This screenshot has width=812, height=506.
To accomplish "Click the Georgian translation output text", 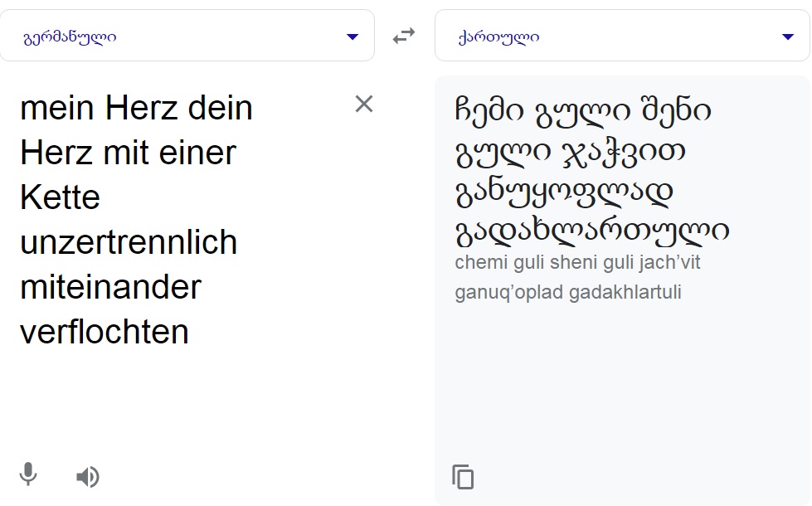I will (x=581, y=166).
